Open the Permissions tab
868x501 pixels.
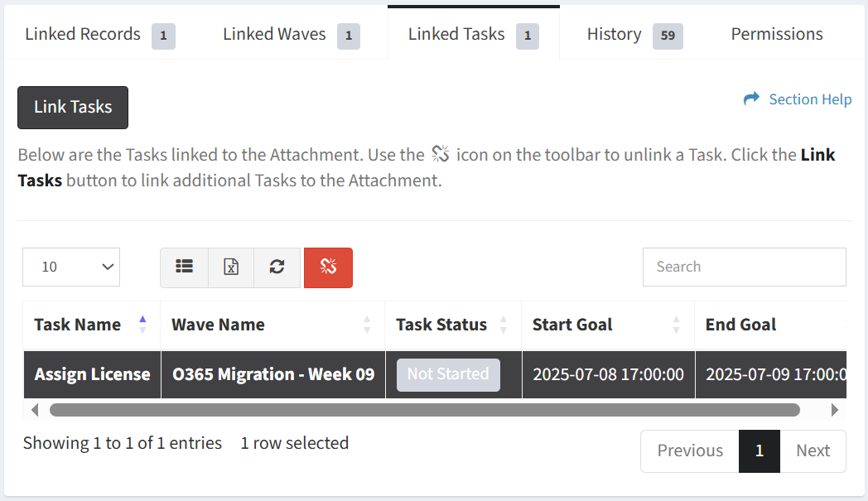pos(777,34)
